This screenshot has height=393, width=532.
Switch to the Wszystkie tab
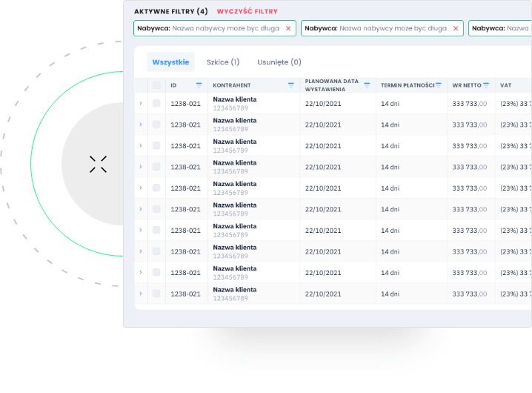pos(170,62)
